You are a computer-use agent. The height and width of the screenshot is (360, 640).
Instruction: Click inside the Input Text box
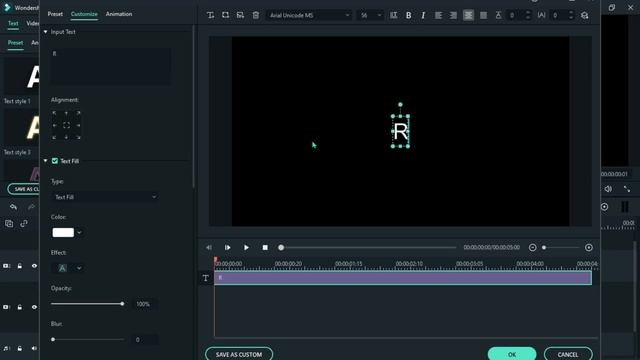tap(111, 67)
